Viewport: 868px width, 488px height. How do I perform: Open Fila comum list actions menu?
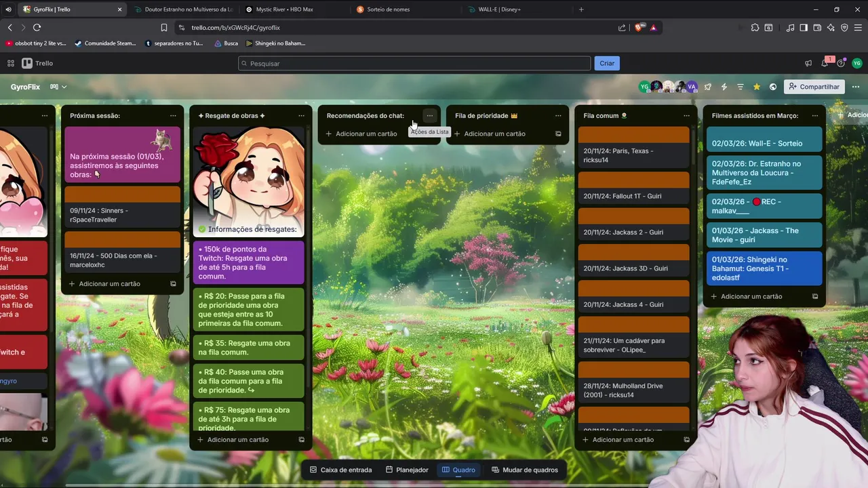click(x=686, y=116)
